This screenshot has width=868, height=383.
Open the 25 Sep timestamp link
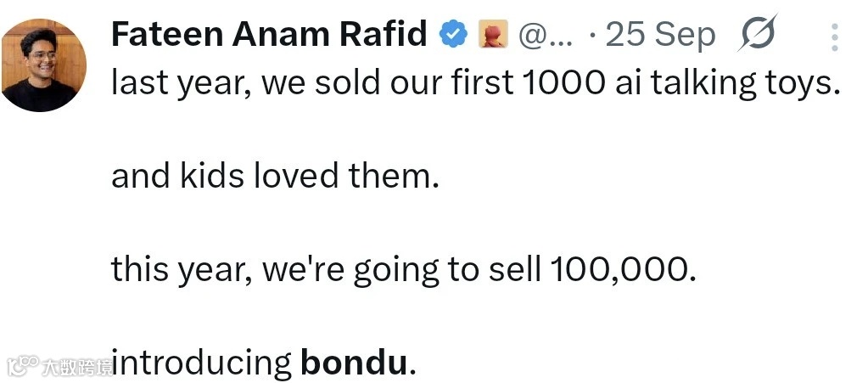660,36
